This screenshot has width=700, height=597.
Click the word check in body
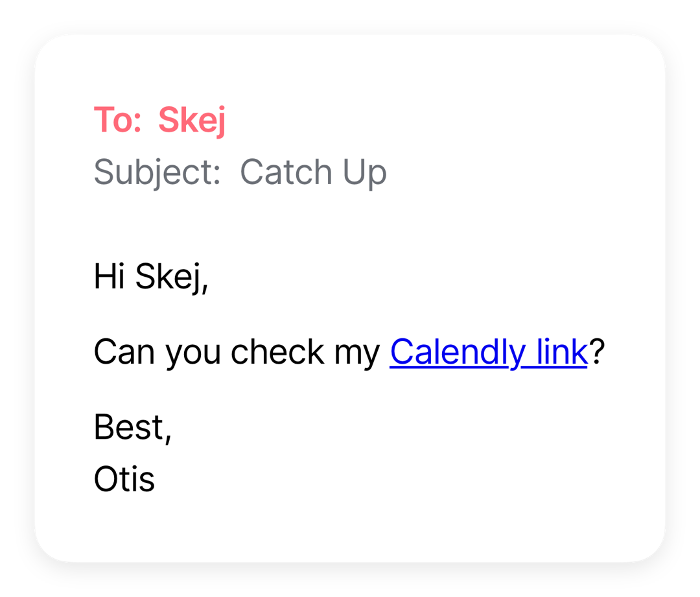tap(277, 353)
